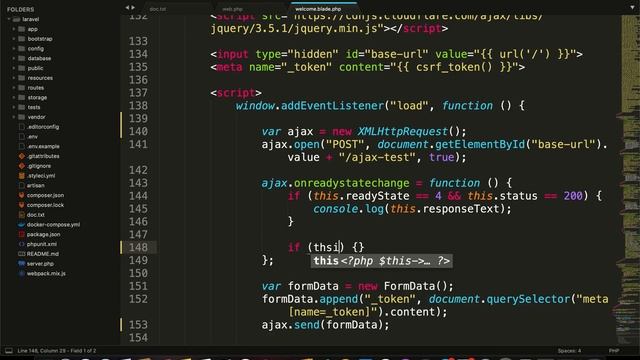
Task: Click 'console.log' on line 145
Action: coord(348,209)
